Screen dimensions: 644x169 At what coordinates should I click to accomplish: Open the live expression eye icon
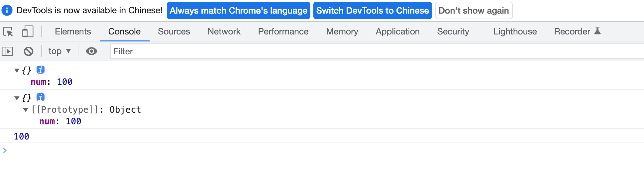(91, 51)
